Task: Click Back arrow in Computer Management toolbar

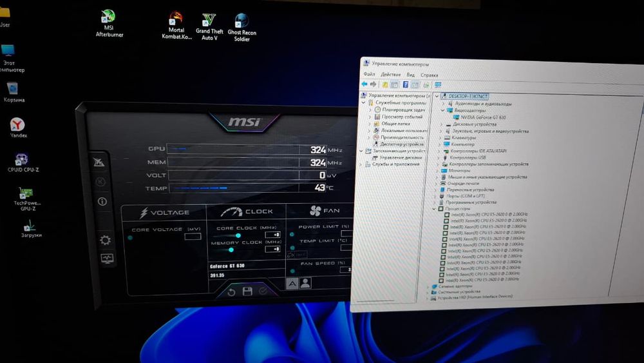Action: click(x=365, y=84)
